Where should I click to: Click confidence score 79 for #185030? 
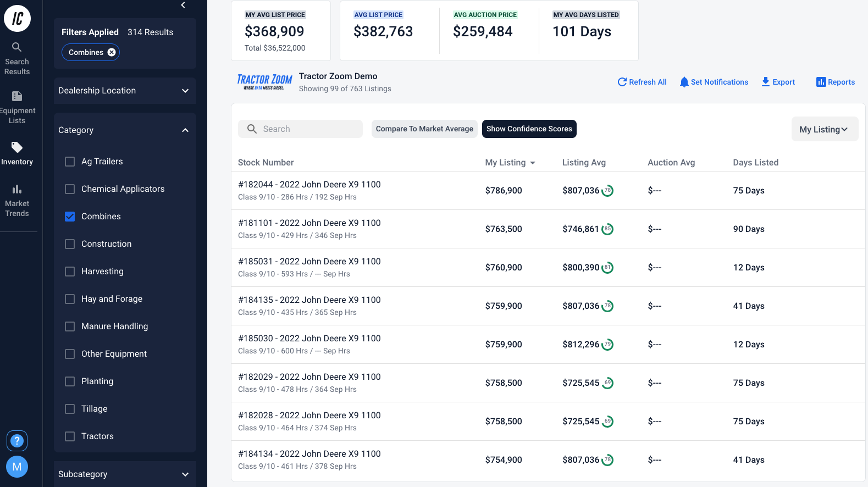click(x=607, y=345)
